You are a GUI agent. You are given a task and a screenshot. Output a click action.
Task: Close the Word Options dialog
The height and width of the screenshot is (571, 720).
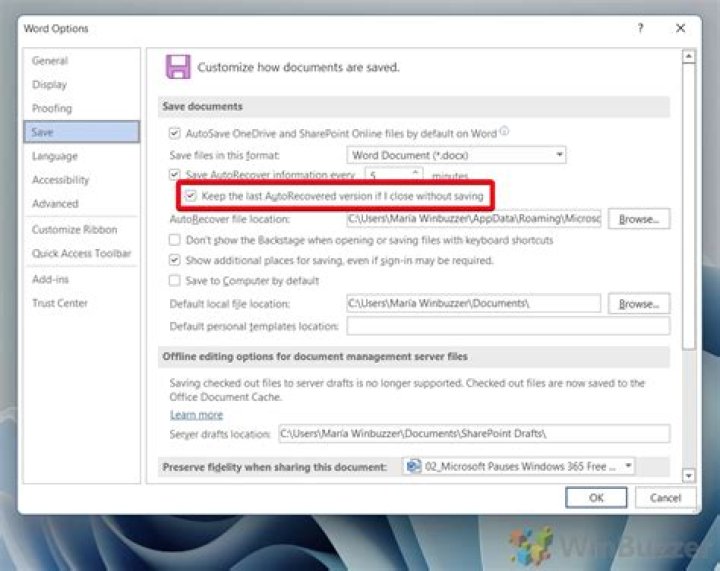click(x=681, y=28)
